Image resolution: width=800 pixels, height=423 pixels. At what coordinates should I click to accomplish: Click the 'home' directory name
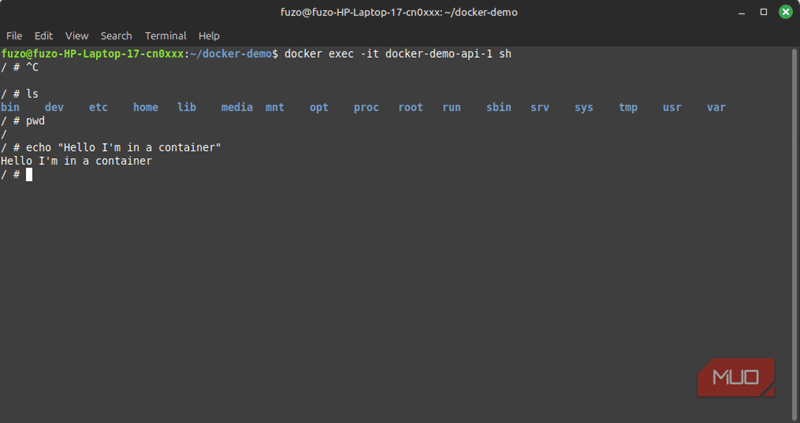pyautogui.click(x=146, y=107)
